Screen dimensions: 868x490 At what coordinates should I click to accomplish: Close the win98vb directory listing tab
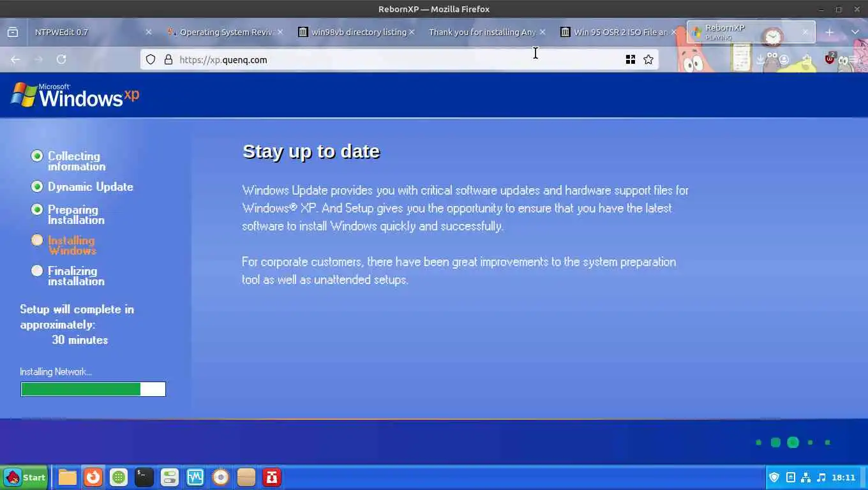click(412, 32)
